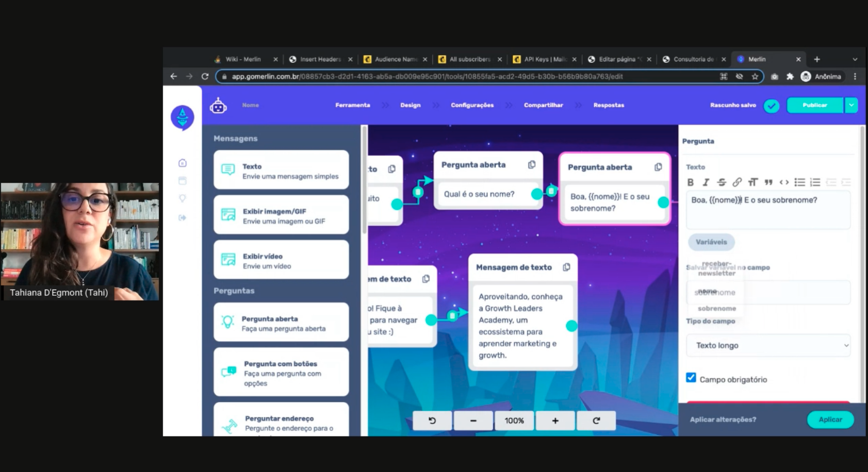Screen dimensions: 868x472
Task: Click the Rascunho salvo checkmark indicator
Action: (x=772, y=106)
